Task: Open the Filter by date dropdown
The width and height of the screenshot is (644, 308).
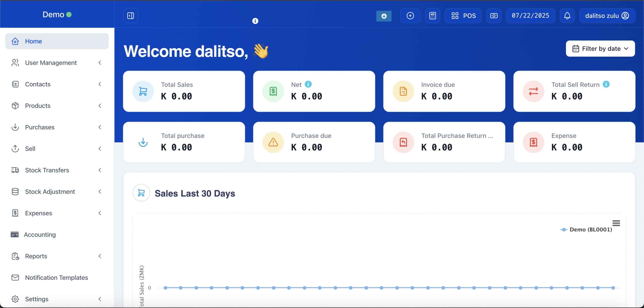Action: tap(600, 49)
